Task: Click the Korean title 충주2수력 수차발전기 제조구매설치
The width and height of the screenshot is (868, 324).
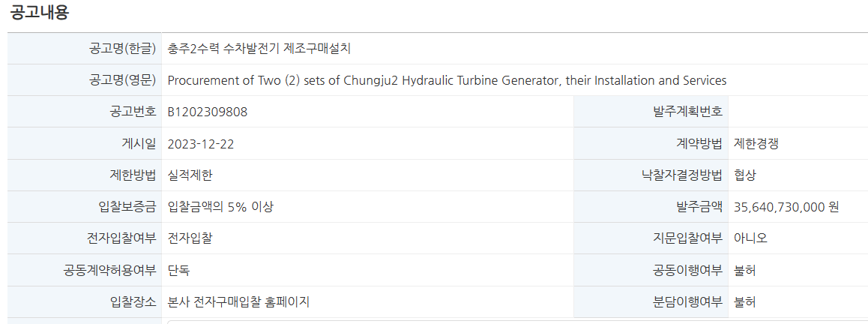Action: click(x=259, y=49)
